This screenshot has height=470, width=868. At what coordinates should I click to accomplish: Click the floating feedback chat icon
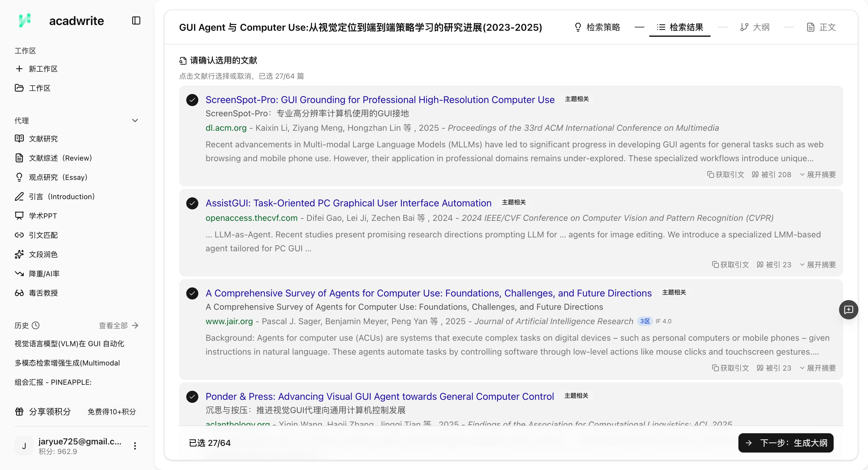click(x=848, y=309)
